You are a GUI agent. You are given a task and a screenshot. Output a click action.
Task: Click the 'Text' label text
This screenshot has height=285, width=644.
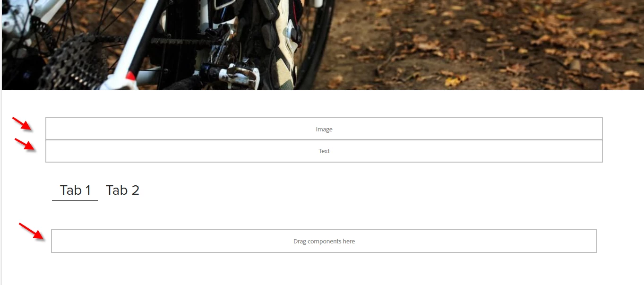click(324, 151)
